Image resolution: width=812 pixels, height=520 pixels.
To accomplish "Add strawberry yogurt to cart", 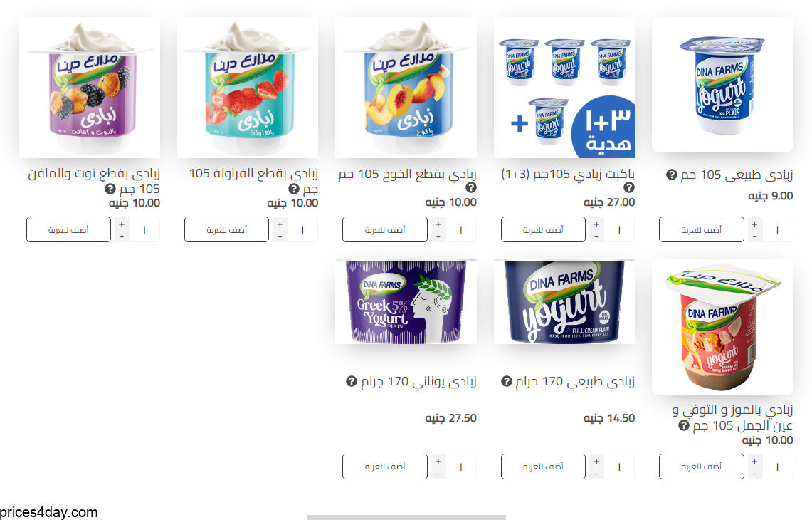I will (x=227, y=229).
